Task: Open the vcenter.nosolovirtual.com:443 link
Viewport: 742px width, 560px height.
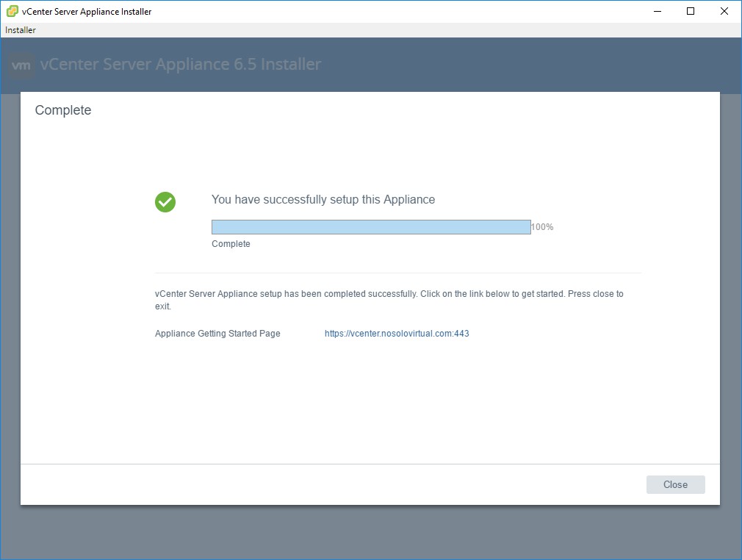Action: (x=397, y=333)
